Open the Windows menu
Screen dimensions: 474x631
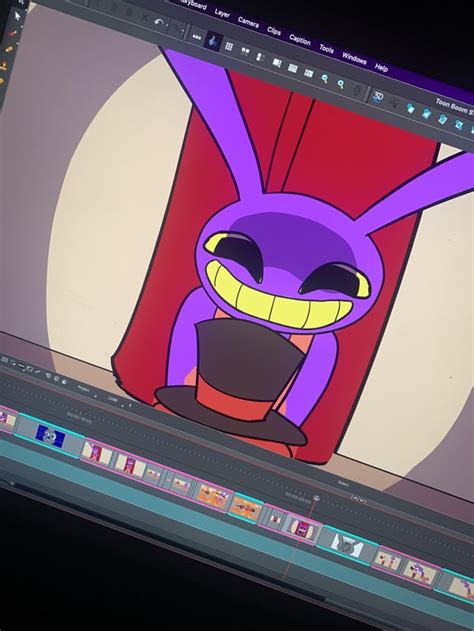[354, 59]
